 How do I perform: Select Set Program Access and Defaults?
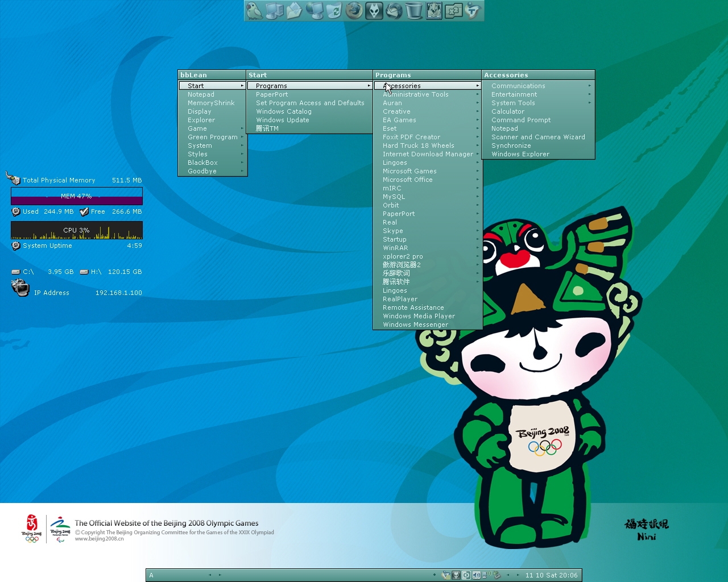tap(310, 103)
